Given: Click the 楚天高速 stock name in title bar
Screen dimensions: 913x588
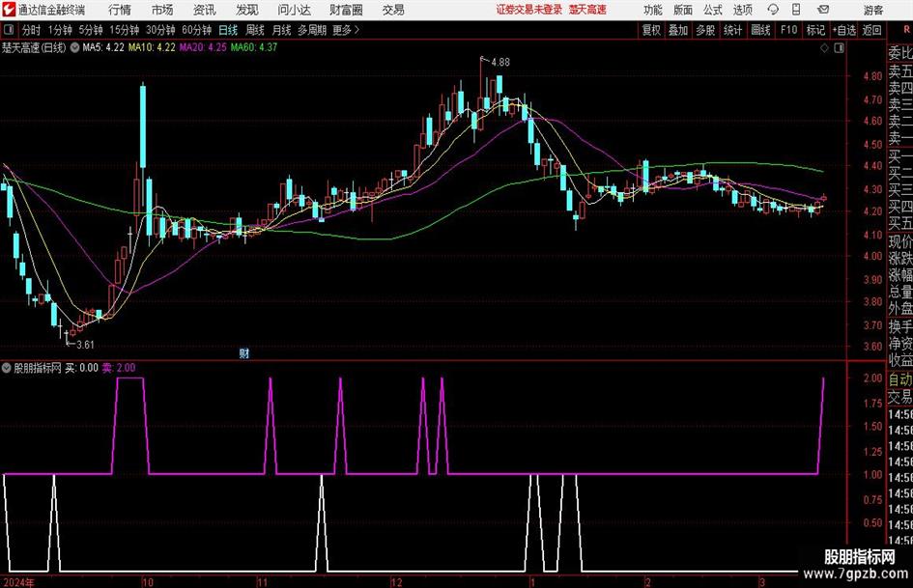Looking at the screenshot, I should point(587,10).
